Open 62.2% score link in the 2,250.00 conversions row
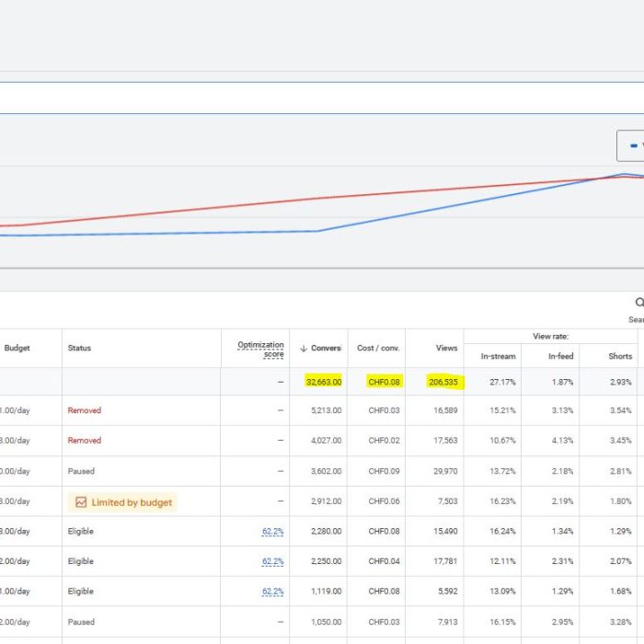This screenshot has width=644, height=644. pyautogui.click(x=272, y=561)
